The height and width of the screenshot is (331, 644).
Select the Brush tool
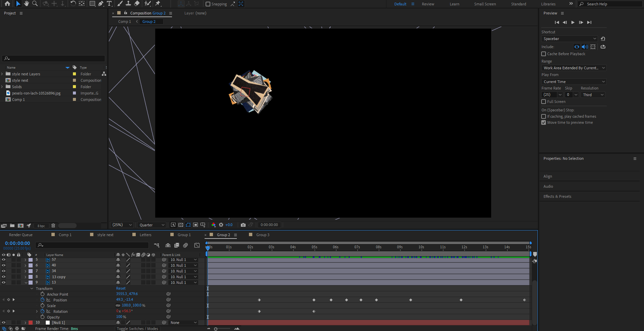[x=120, y=4]
